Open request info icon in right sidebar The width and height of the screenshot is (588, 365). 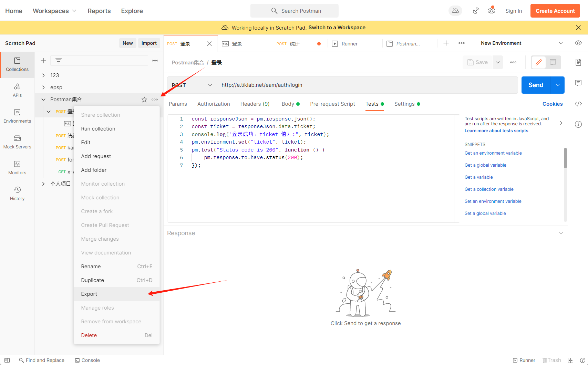point(578,124)
